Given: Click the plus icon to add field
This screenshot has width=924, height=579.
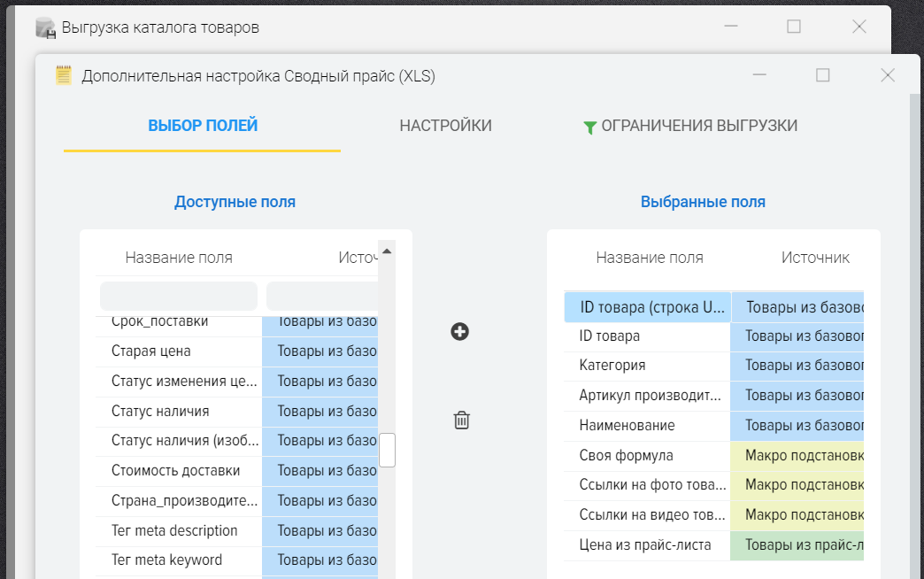Looking at the screenshot, I should (x=459, y=332).
